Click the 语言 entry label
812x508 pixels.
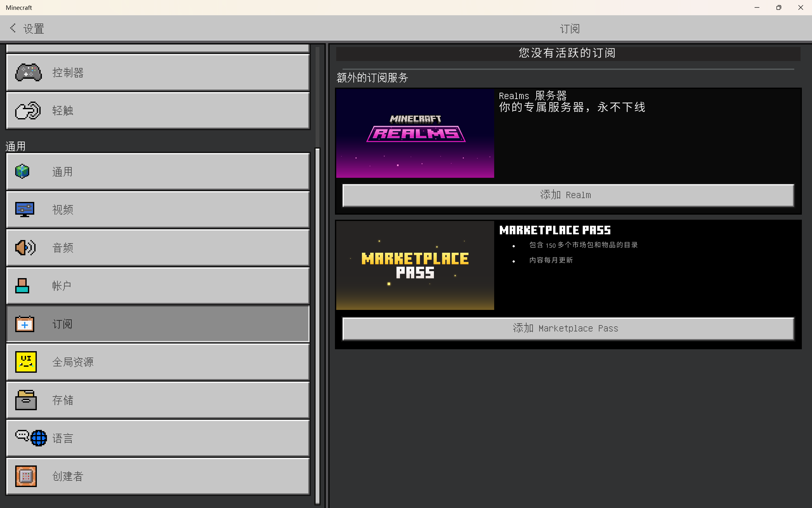[63, 438]
